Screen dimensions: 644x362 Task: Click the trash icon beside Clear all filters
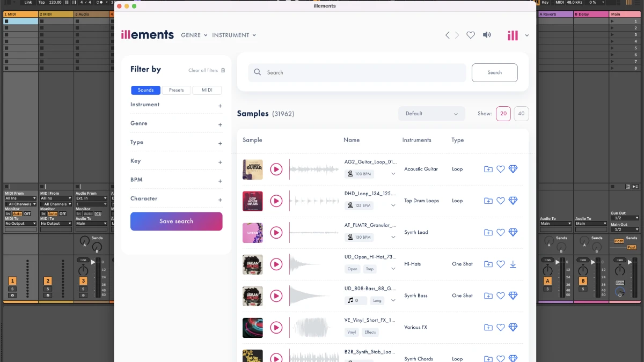(223, 70)
